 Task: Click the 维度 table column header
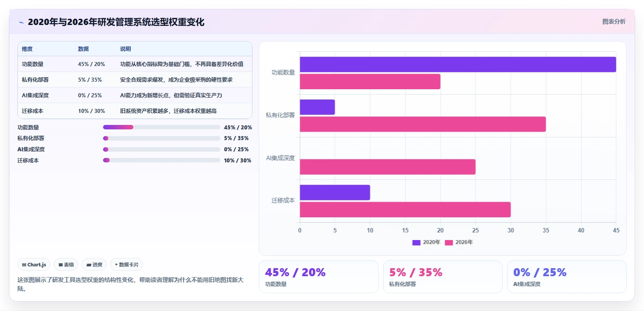click(27, 49)
